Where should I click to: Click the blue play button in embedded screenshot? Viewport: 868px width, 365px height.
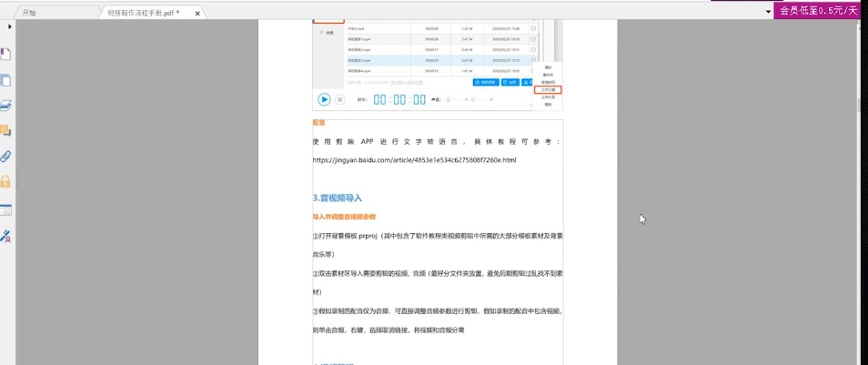[324, 99]
